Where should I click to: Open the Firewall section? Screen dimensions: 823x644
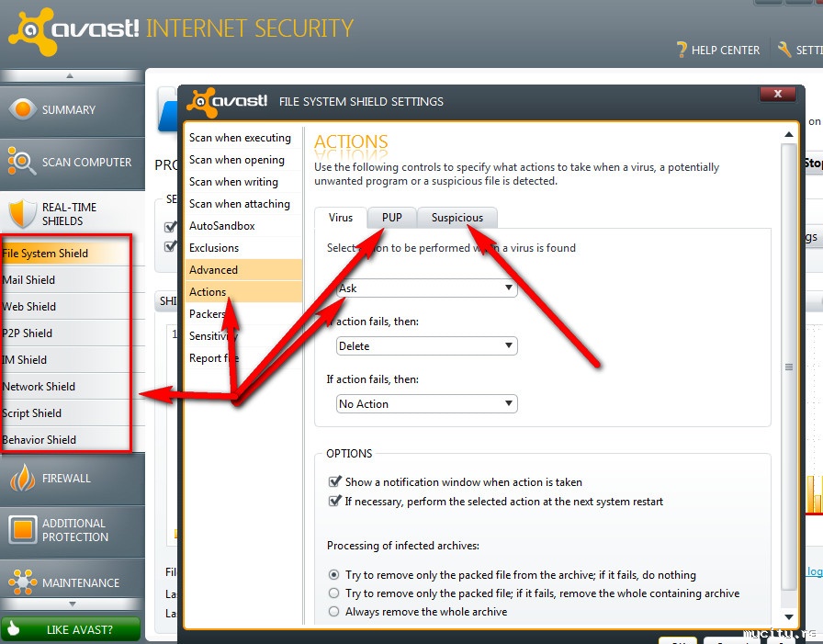73,479
